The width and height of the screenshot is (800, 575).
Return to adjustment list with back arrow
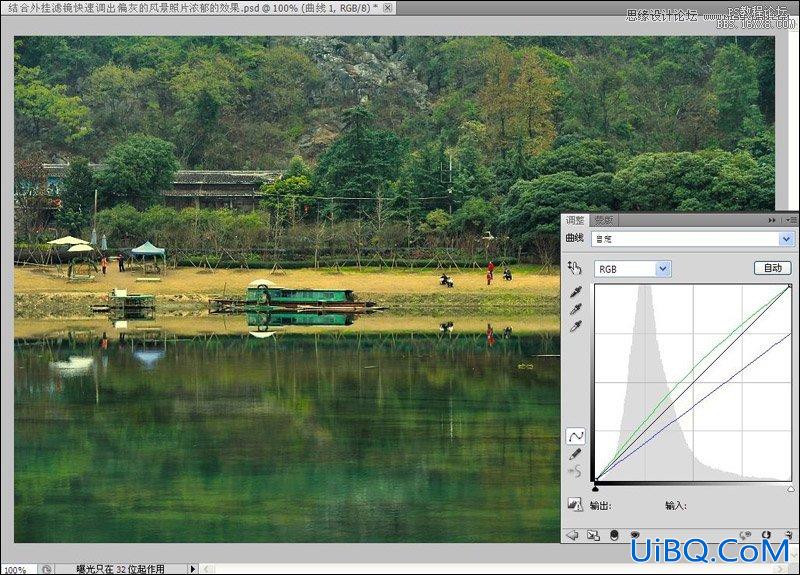pos(572,535)
